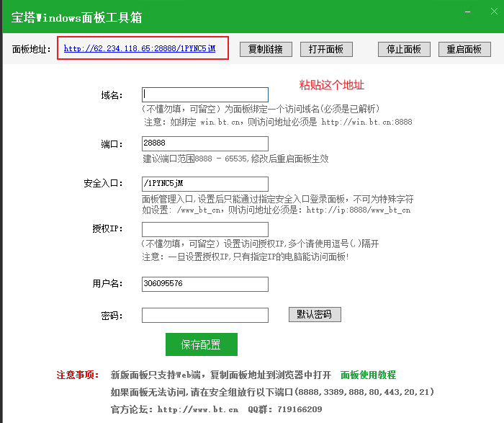
Task: Click the 安全入口: label
Action: click(x=103, y=183)
